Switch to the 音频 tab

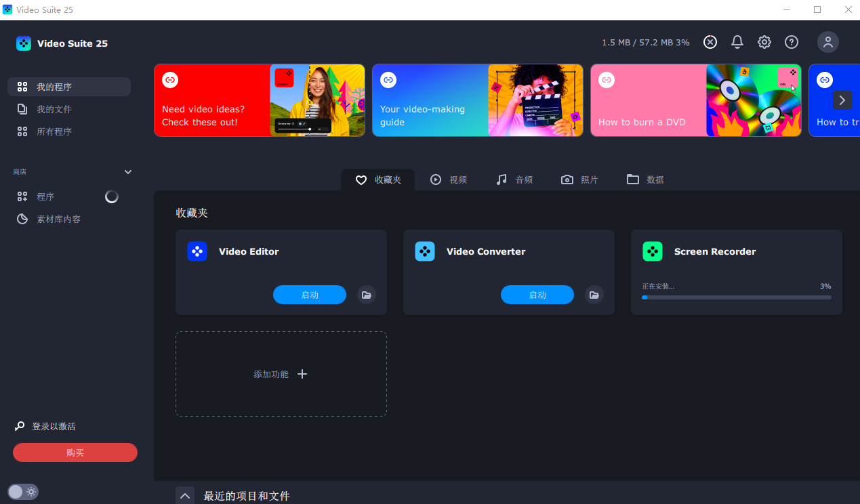click(x=514, y=180)
